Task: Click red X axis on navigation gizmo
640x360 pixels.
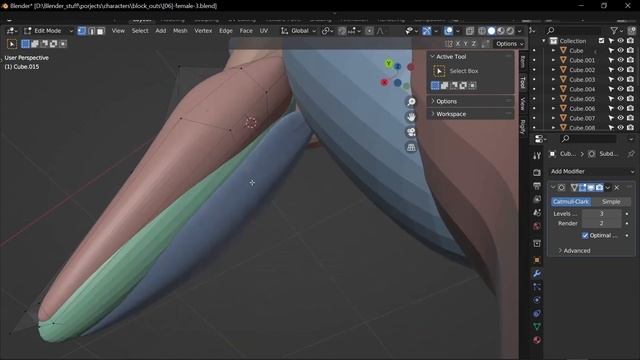Action: [x=384, y=82]
